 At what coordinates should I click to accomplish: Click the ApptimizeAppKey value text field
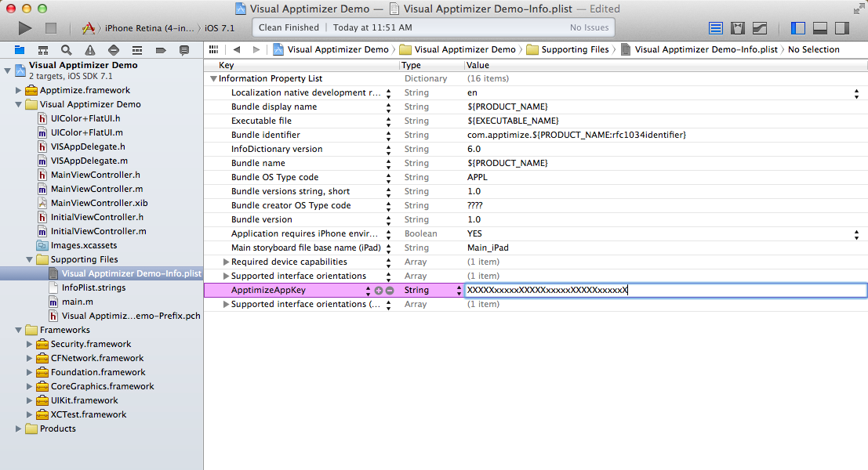[666, 291]
